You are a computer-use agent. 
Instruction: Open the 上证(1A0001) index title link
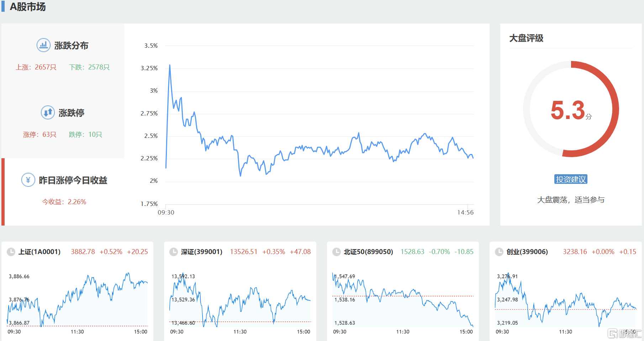point(39,252)
